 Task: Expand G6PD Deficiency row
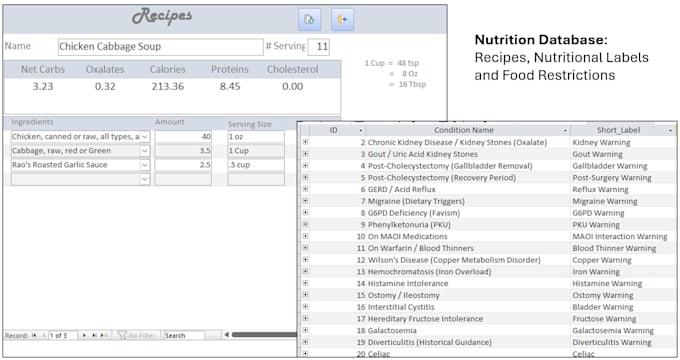click(x=305, y=213)
